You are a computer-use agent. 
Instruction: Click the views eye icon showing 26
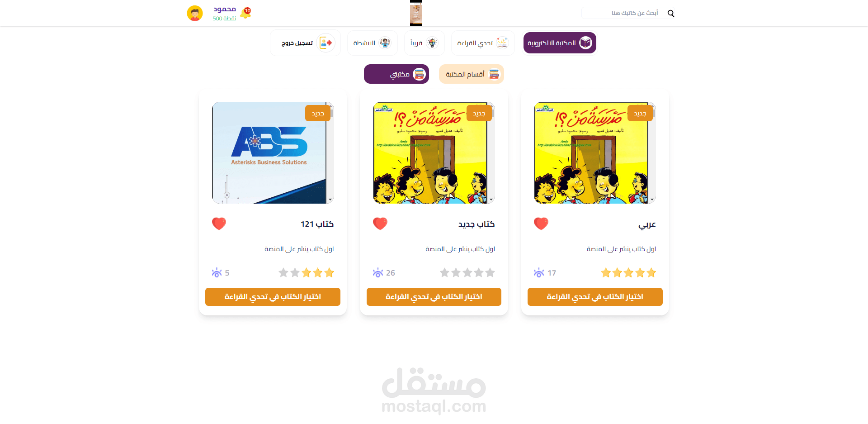(377, 272)
